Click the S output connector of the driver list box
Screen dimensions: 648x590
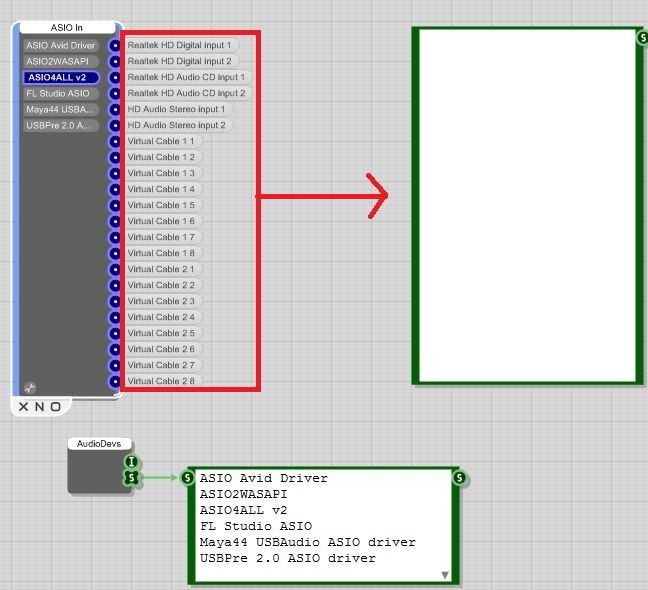459,478
